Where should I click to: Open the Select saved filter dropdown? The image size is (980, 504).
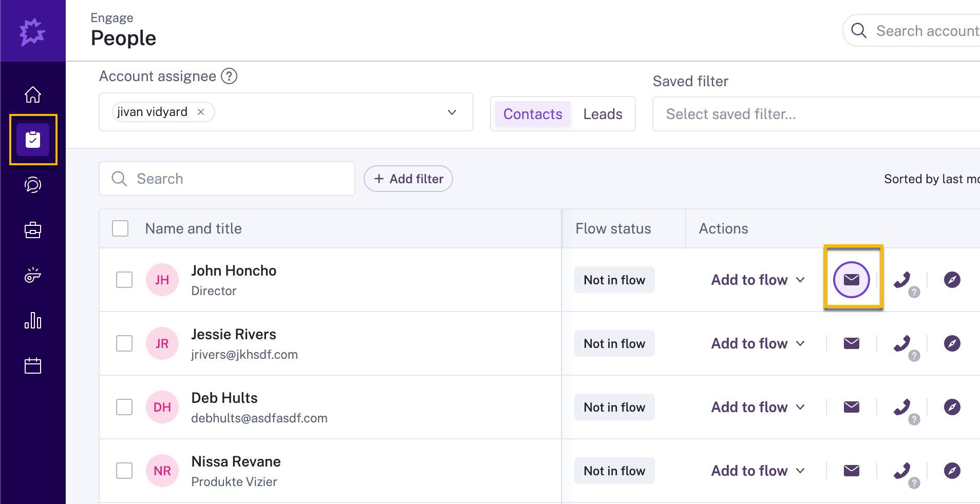[816, 114]
